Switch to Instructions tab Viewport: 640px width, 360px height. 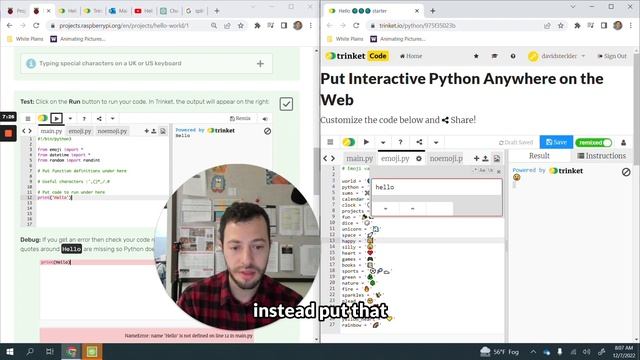click(601, 156)
